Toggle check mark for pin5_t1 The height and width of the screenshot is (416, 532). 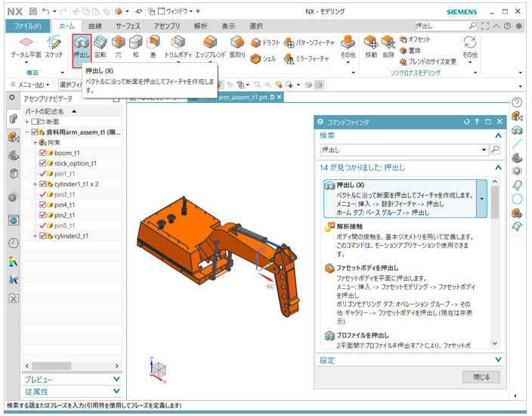pos(42,225)
